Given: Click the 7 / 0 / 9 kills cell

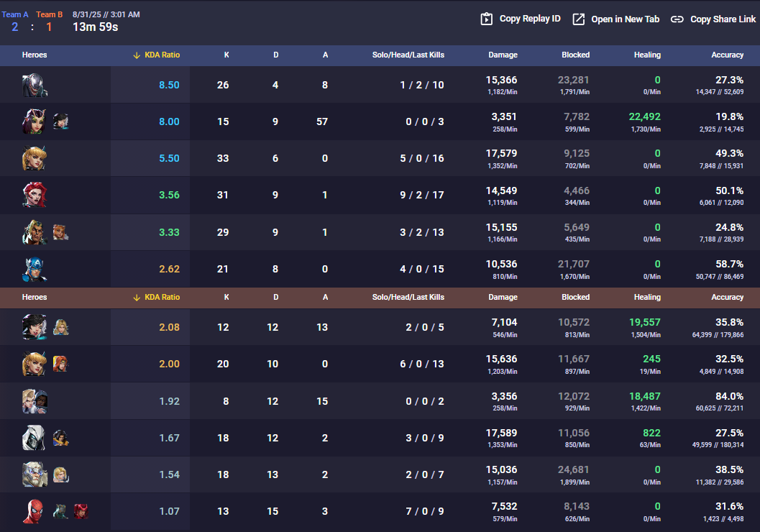Looking at the screenshot, I should pos(425,511).
